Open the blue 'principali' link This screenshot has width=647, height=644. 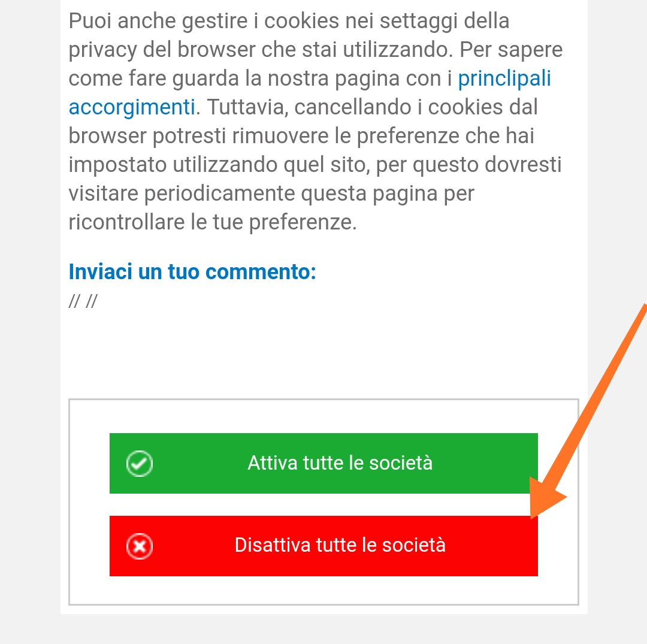[504, 78]
